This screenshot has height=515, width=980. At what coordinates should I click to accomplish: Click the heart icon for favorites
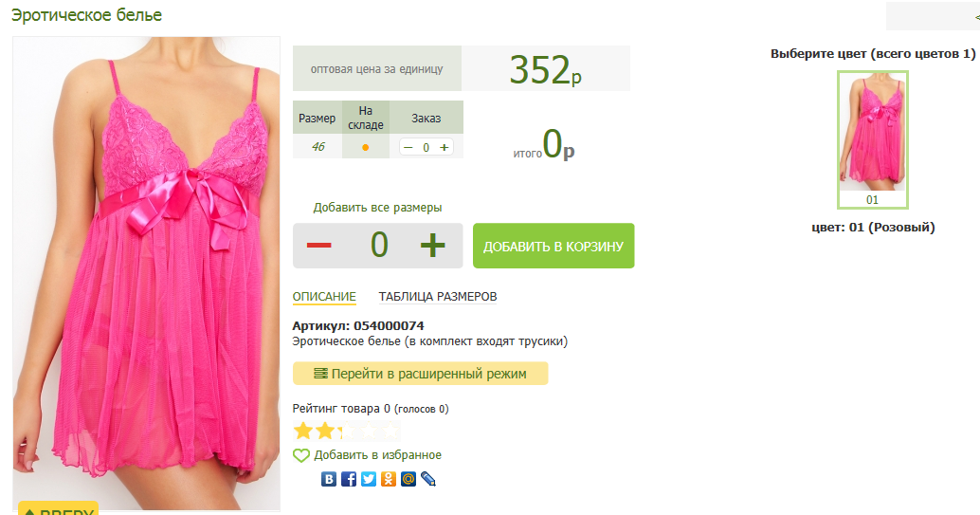click(x=301, y=455)
